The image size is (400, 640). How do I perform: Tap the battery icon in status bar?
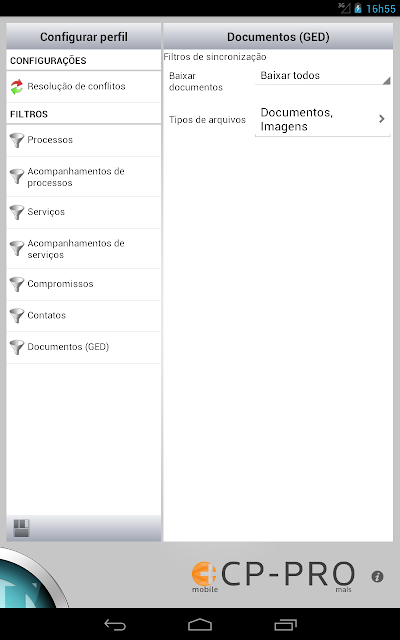(358, 8)
